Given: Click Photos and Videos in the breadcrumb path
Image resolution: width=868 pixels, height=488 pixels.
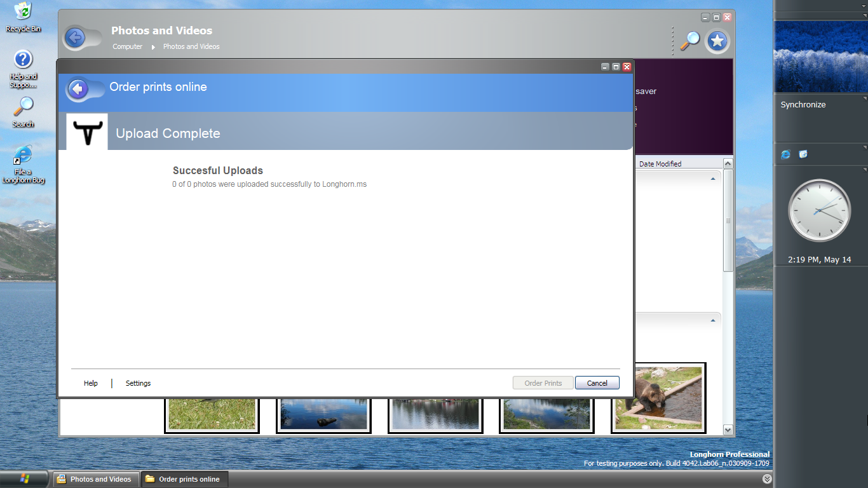Looking at the screenshot, I should pyautogui.click(x=191, y=46).
